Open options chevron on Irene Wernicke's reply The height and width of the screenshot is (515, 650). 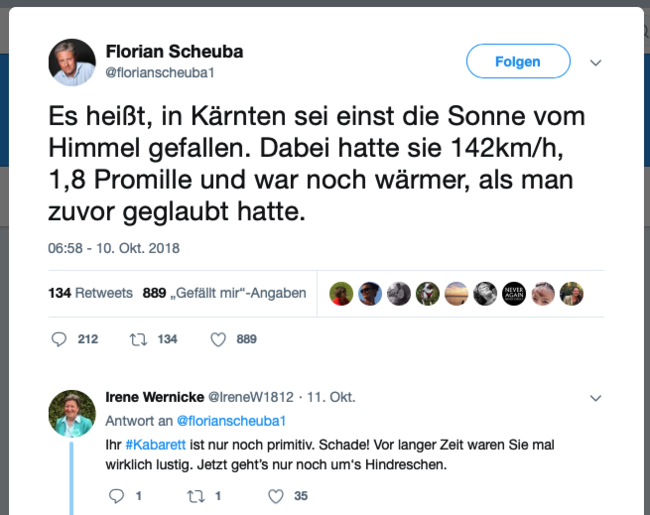pyautogui.click(x=596, y=397)
